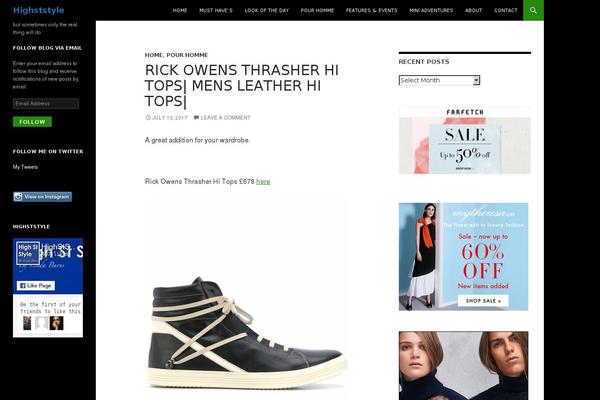Open the High St Style Facebook page logo
Viewport: 600px width, 400px height.
click(x=28, y=253)
